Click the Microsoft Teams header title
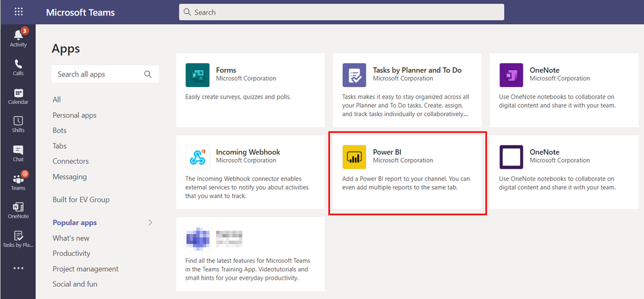The width and height of the screenshot is (644, 299). (81, 12)
